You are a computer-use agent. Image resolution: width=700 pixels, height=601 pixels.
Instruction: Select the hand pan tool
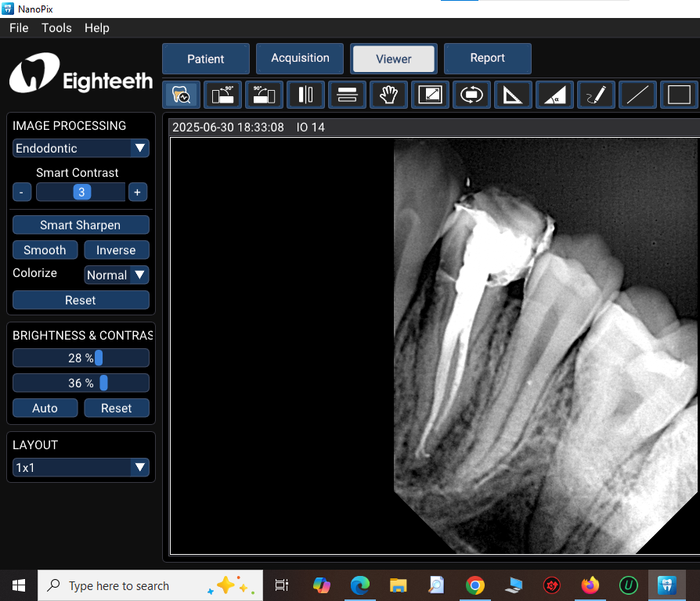point(388,94)
